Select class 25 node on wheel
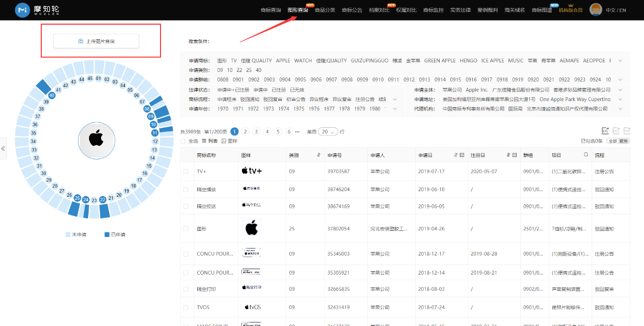Image resolution: width=644 pixels, height=326 pixels. tap(77, 198)
